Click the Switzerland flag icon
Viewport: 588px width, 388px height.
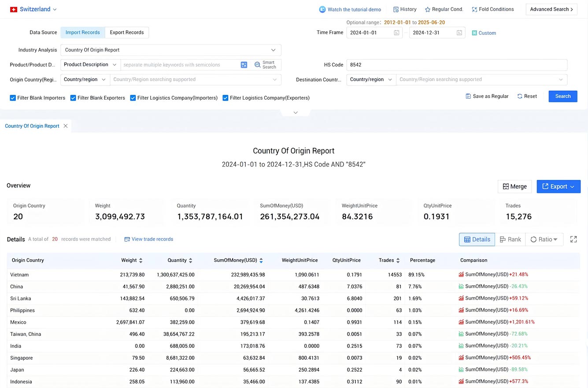click(14, 9)
